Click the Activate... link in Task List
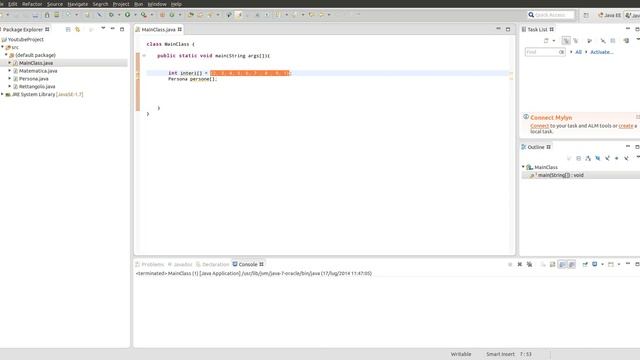 [x=602, y=52]
